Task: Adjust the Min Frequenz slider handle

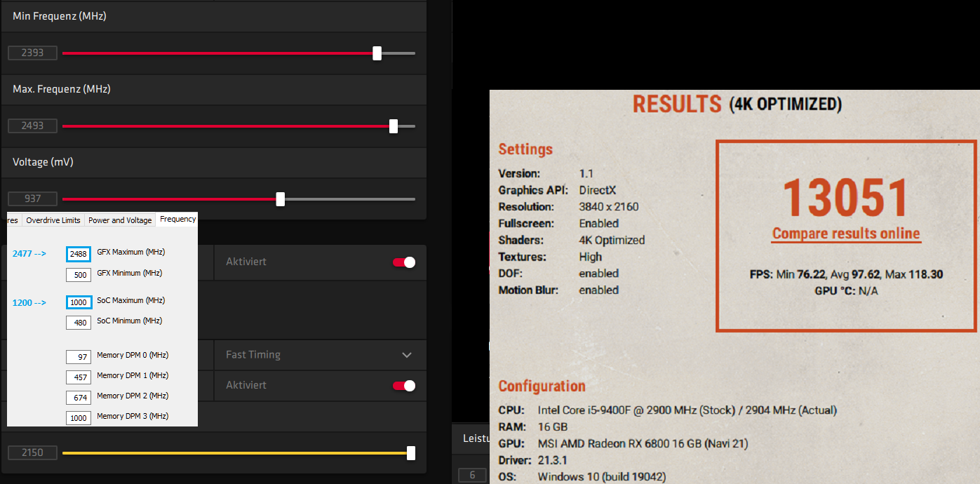Action: click(377, 53)
